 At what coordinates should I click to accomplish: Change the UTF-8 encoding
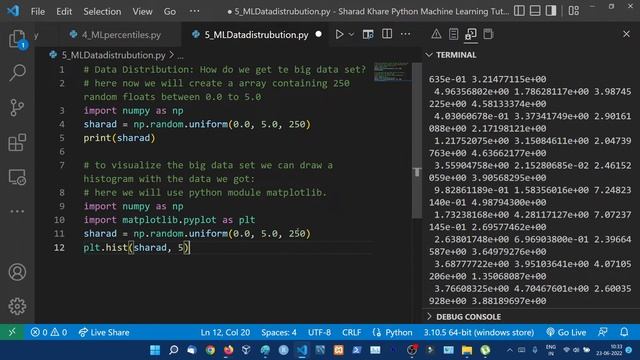(x=319, y=332)
